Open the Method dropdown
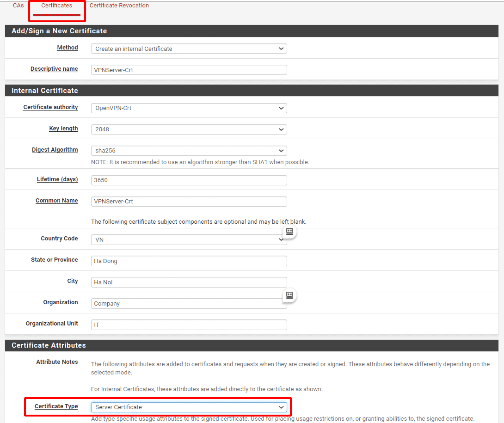 (x=189, y=49)
